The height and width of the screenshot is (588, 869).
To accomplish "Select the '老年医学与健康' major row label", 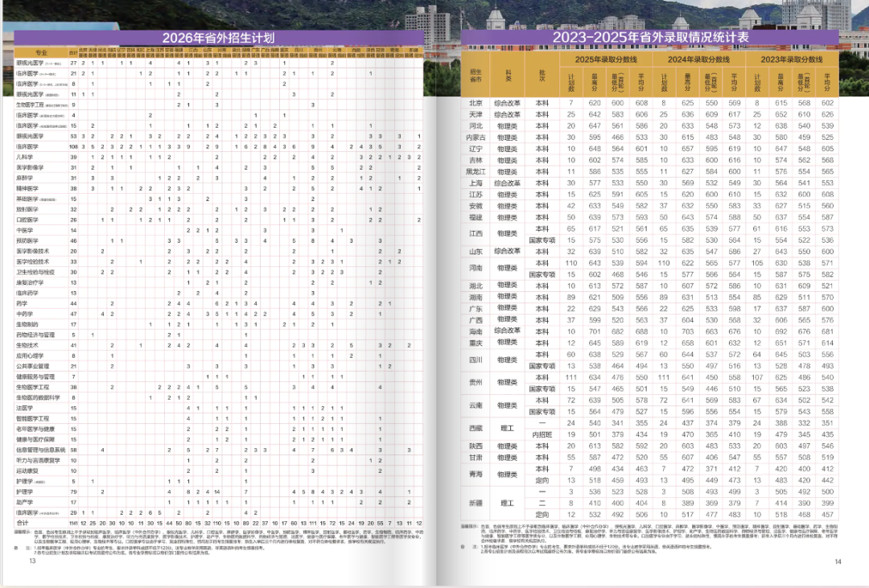I will tap(35, 429).
